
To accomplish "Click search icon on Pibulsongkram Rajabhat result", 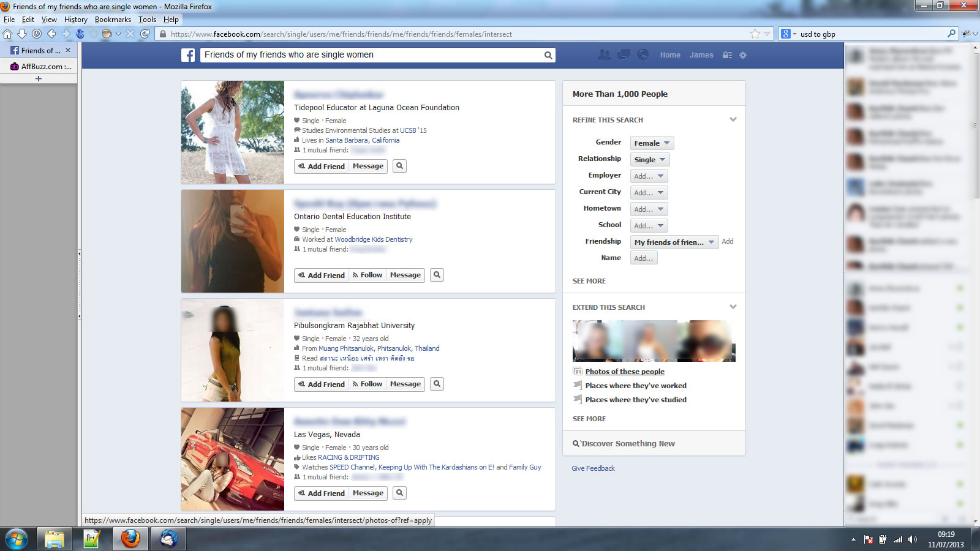I will coord(437,384).
